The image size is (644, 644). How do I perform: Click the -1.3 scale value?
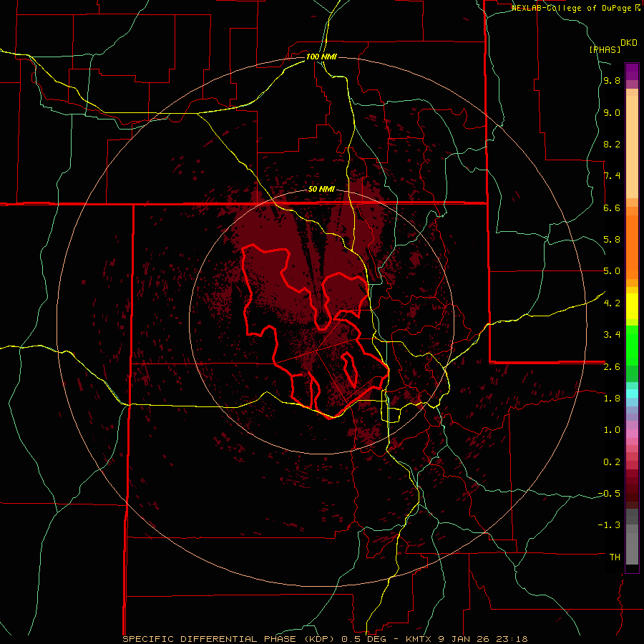(609, 526)
